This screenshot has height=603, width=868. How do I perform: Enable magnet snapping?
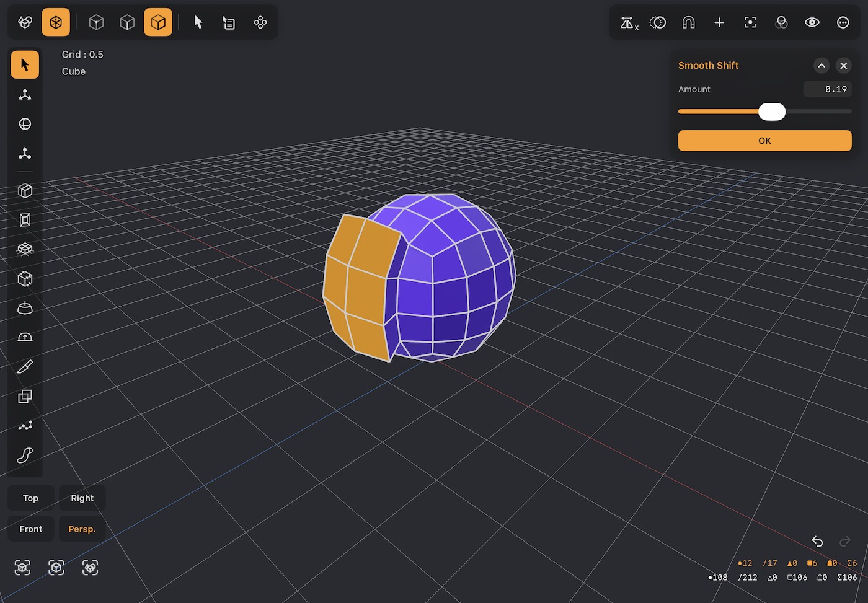[688, 22]
